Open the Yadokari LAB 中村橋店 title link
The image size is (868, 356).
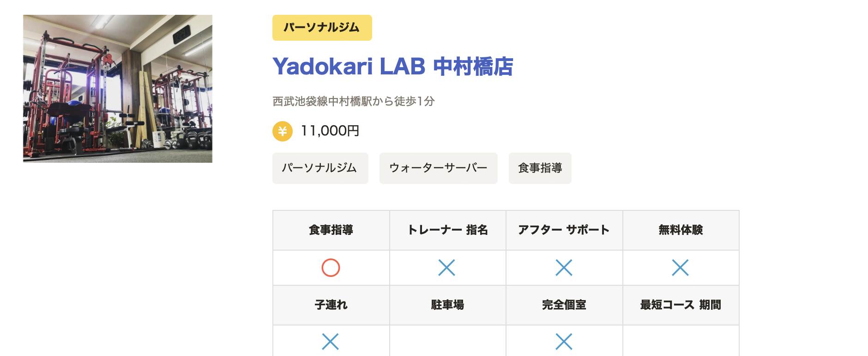[393, 67]
